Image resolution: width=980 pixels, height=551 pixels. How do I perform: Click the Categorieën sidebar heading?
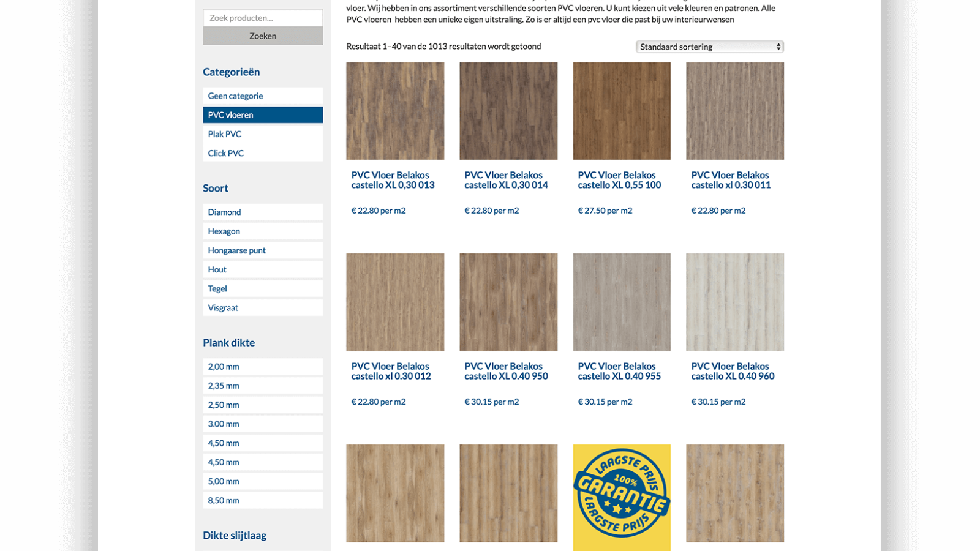[232, 72]
